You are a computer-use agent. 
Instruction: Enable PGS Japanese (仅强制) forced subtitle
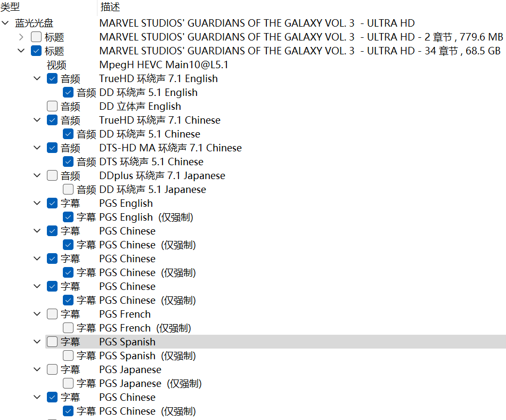click(x=68, y=384)
